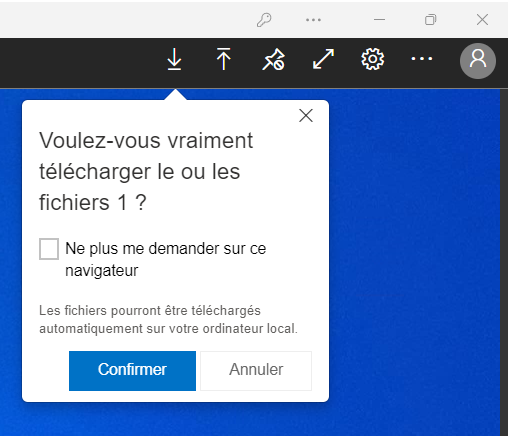The image size is (509, 436).
Task: Click the download files arrow icon
Action: coord(174,59)
